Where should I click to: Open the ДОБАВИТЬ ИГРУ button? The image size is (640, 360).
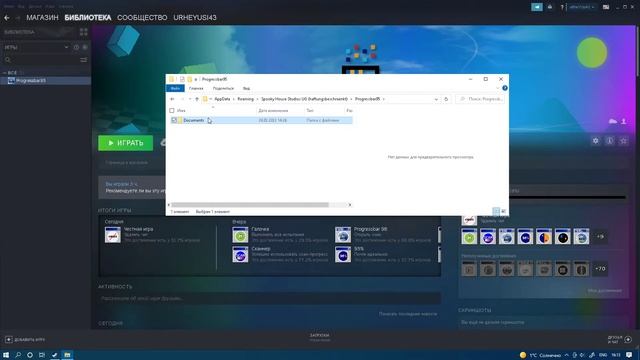[25, 340]
